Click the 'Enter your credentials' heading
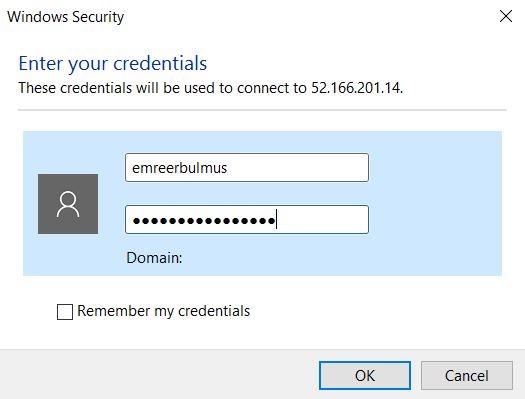The width and height of the screenshot is (525, 399). point(112,64)
